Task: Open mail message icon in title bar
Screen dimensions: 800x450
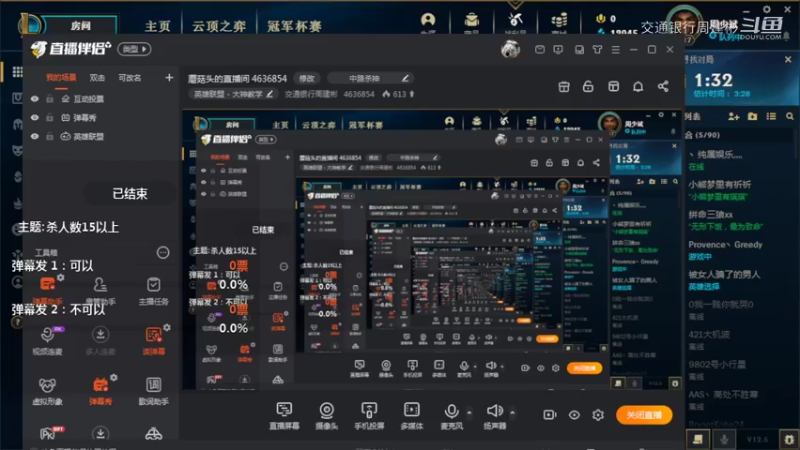Action: 540,49
